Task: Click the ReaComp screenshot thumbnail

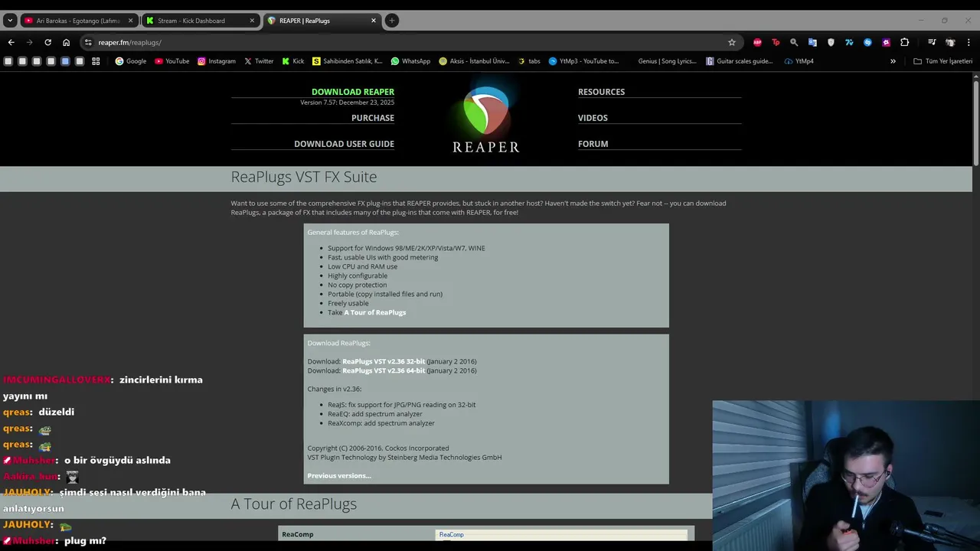Action: [561, 535]
